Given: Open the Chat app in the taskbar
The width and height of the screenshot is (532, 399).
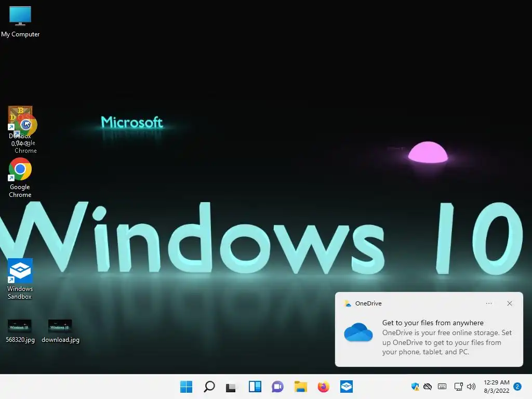Looking at the screenshot, I should [x=277, y=387].
